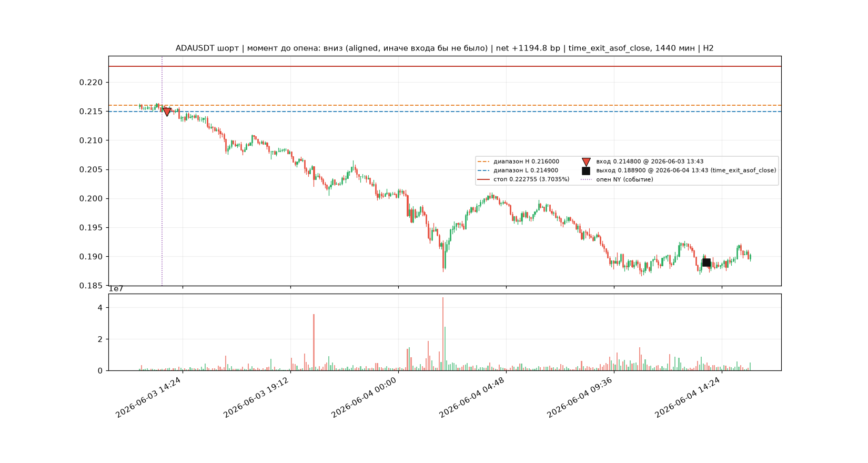This screenshot has width=868, height=463.
Task: Click the blue dashed line sample in the legend
Action: click(483, 170)
